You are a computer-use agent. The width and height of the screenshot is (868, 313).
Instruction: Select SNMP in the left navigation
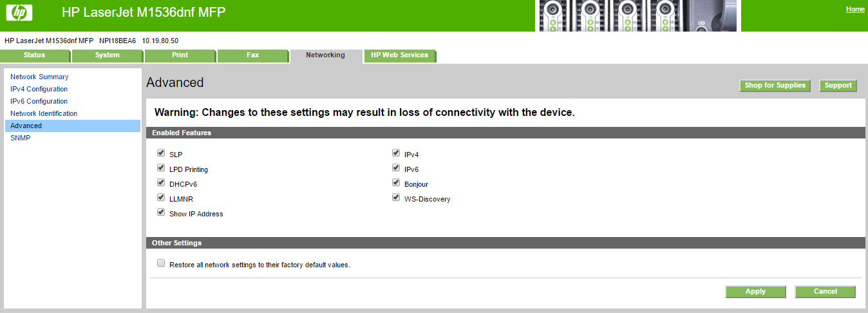21,138
